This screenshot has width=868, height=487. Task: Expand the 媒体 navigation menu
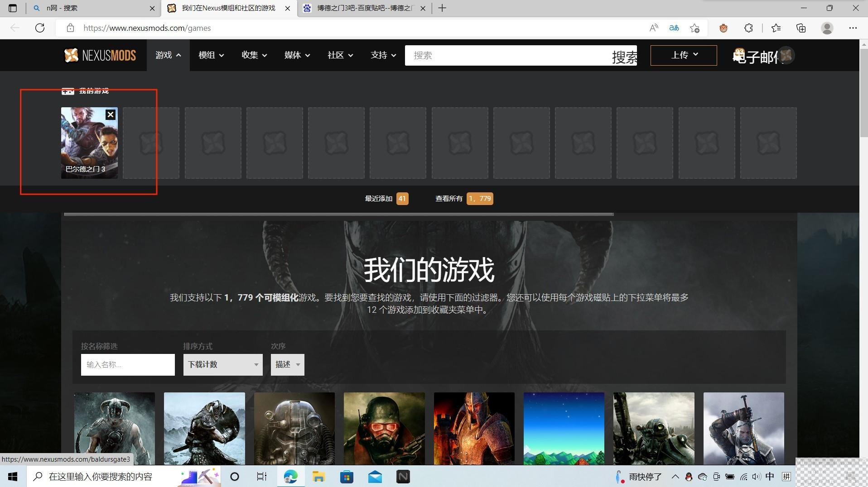coord(297,55)
